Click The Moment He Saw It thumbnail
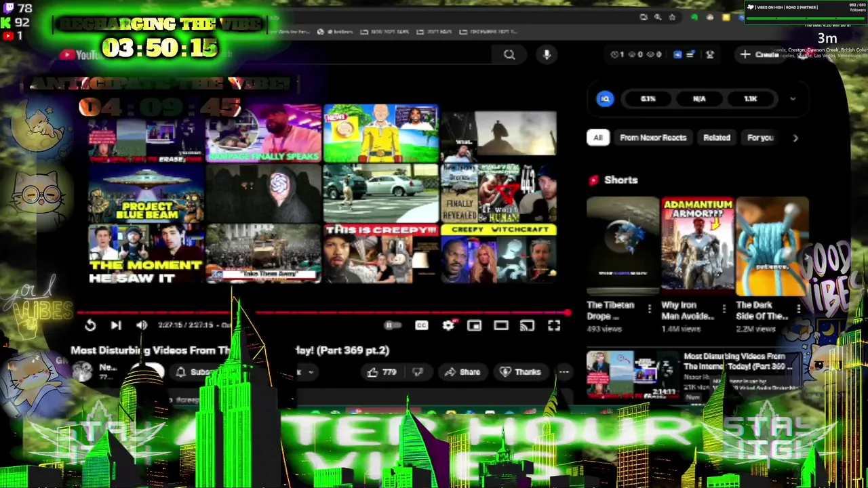868x488 pixels. coord(146,254)
